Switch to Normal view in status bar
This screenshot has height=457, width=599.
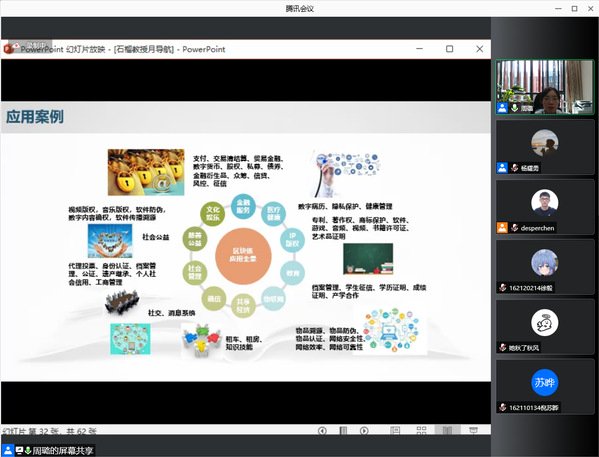[395, 431]
